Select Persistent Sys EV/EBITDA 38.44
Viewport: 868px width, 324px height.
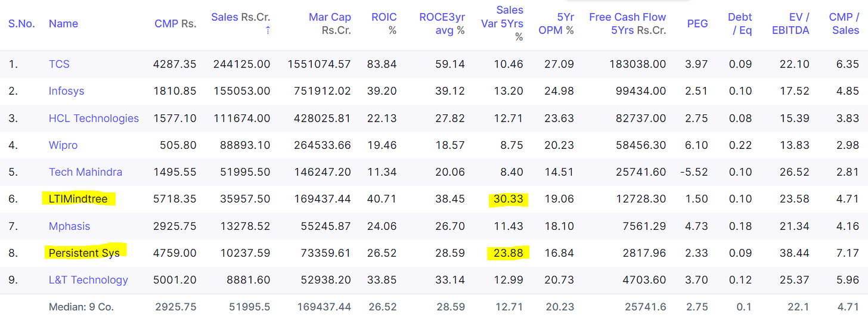coord(795,253)
